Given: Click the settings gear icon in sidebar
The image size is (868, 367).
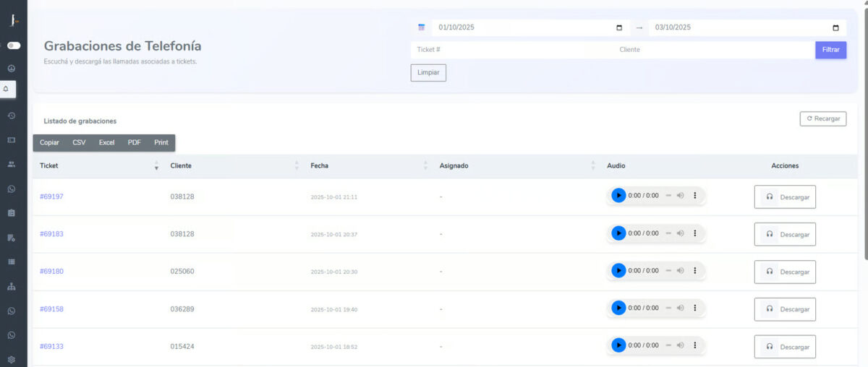Looking at the screenshot, I should (12, 359).
